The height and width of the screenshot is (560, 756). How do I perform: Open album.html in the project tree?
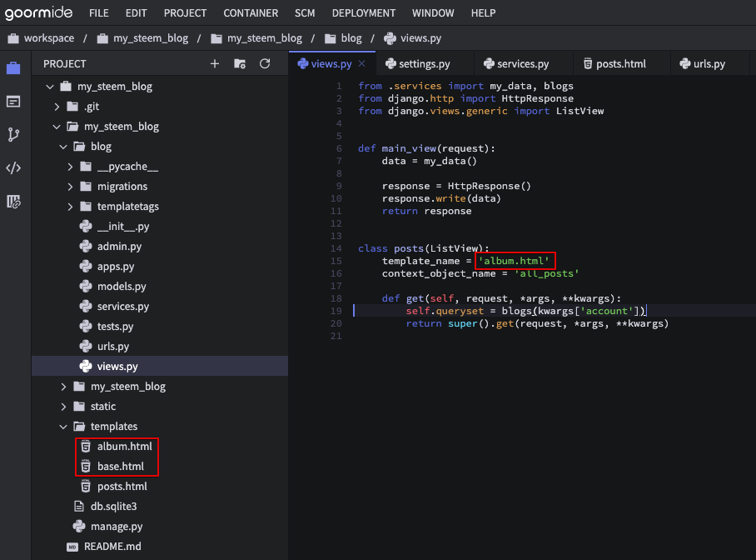click(124, 446)
